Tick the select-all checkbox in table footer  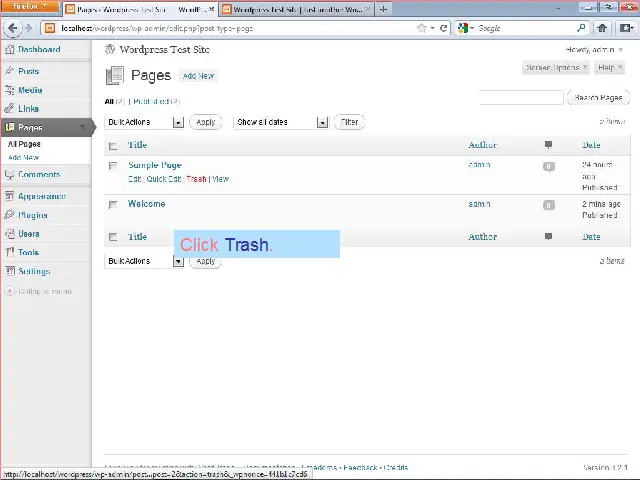(x=113, y=237)
